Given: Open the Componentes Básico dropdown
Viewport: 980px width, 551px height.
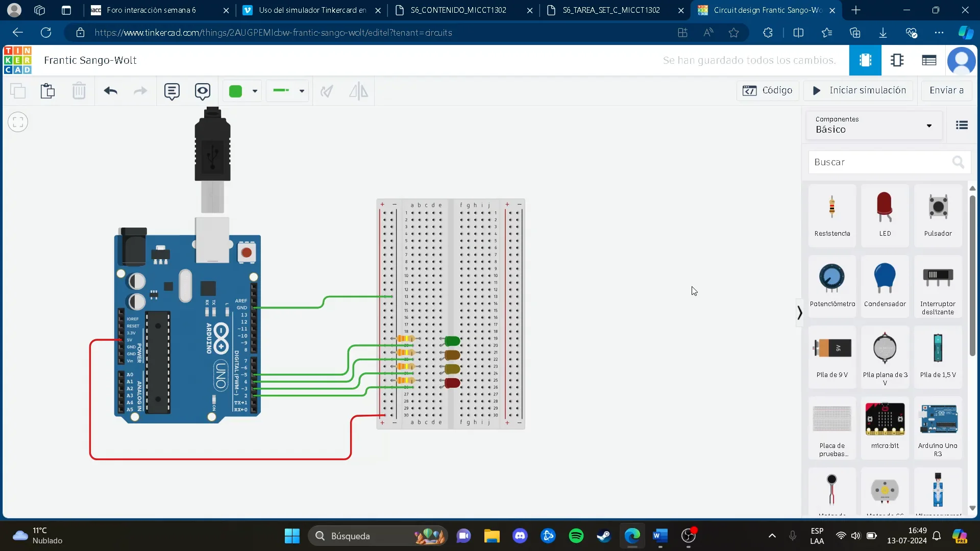Looking at the screenshot, I should [x=873, y=125].
